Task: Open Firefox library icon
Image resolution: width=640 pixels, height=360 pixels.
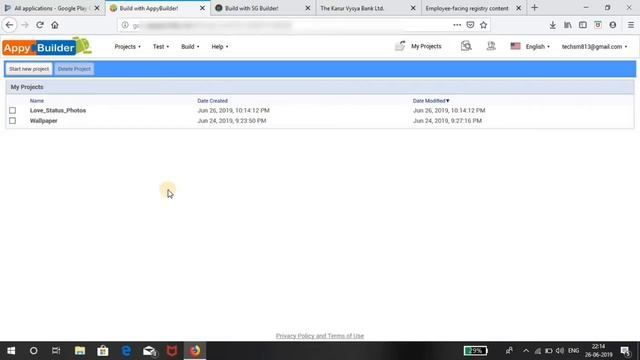Action: point(568,25)
